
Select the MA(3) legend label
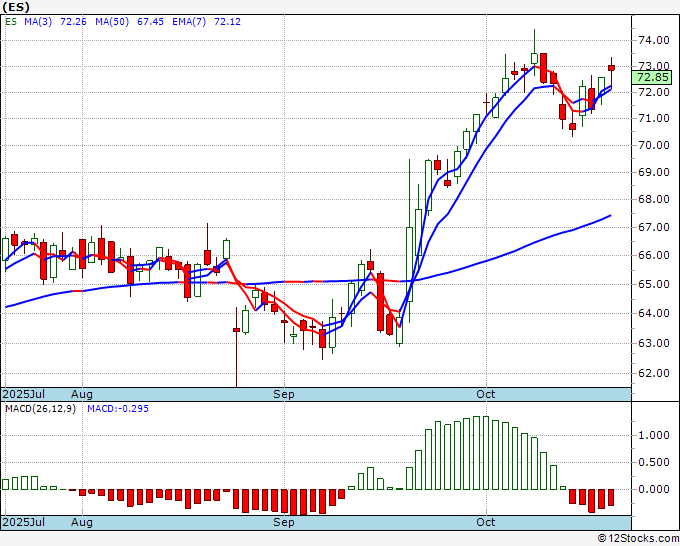(38, 22)
